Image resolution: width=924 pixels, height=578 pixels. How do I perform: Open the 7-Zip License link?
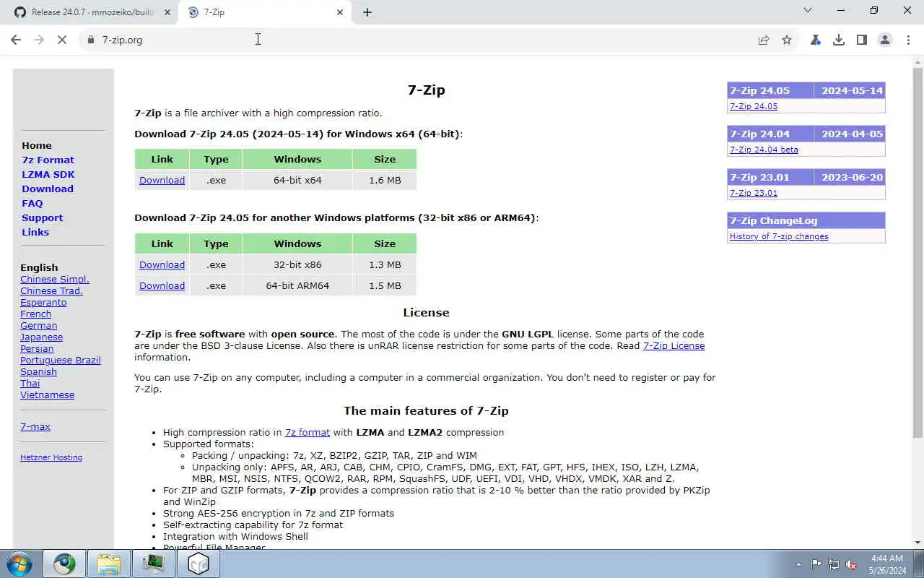(x=674, y=345)
